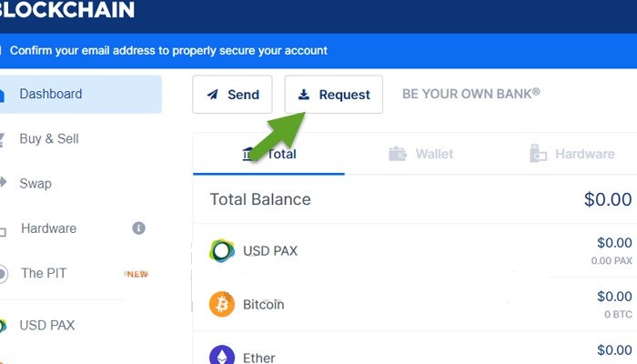
Task: Click the bank icon on Total tab
Action: [248, 154]
